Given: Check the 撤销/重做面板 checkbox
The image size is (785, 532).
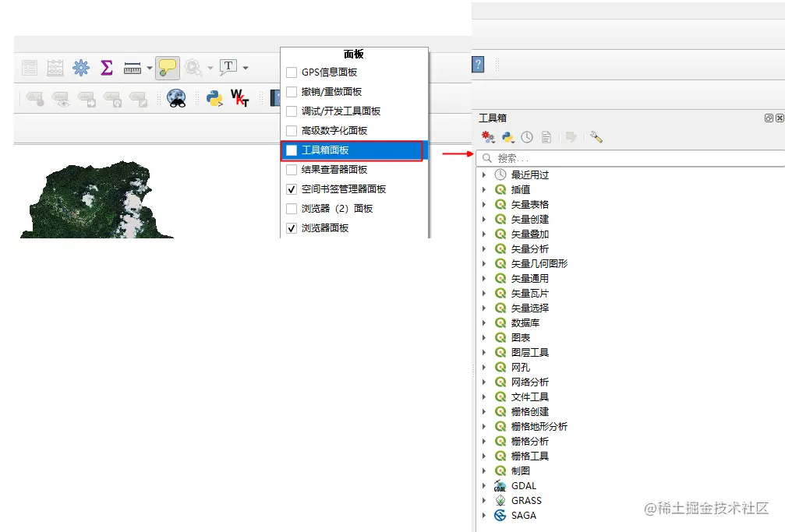Looking at the screenshot, I should tap(292, 92).
